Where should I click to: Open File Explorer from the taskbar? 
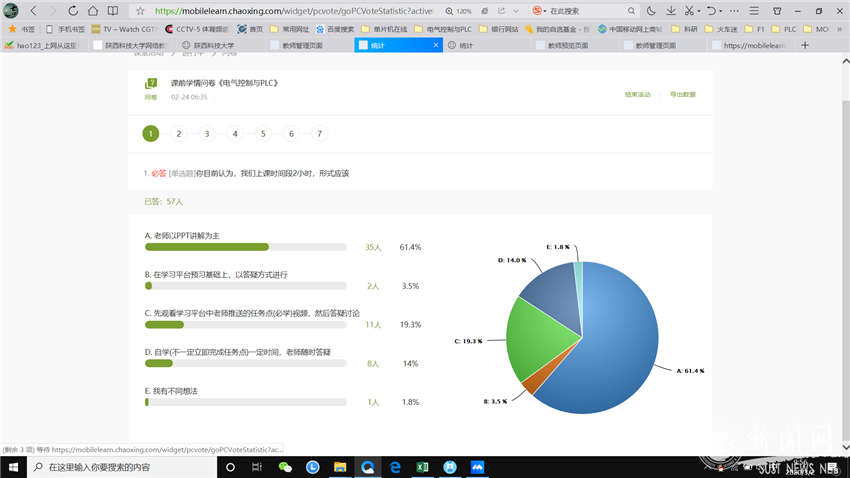tap(340, 467)
